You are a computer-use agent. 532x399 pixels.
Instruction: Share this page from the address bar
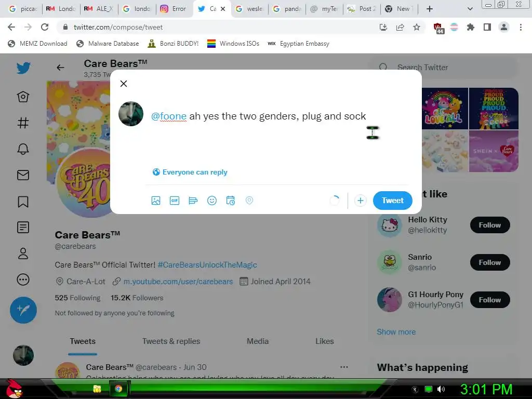[x=400, y=27]
